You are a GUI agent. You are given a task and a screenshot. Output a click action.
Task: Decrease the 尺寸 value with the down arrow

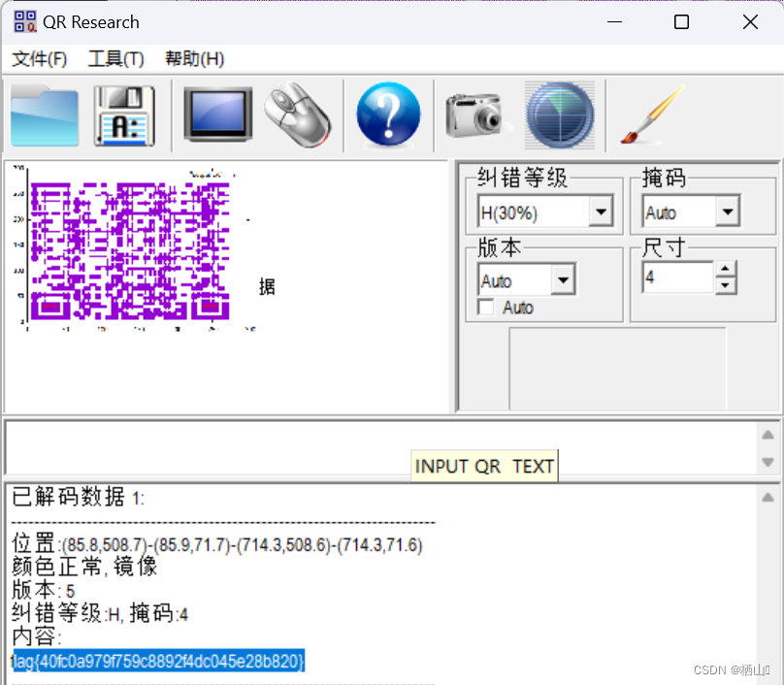(726, 285)
